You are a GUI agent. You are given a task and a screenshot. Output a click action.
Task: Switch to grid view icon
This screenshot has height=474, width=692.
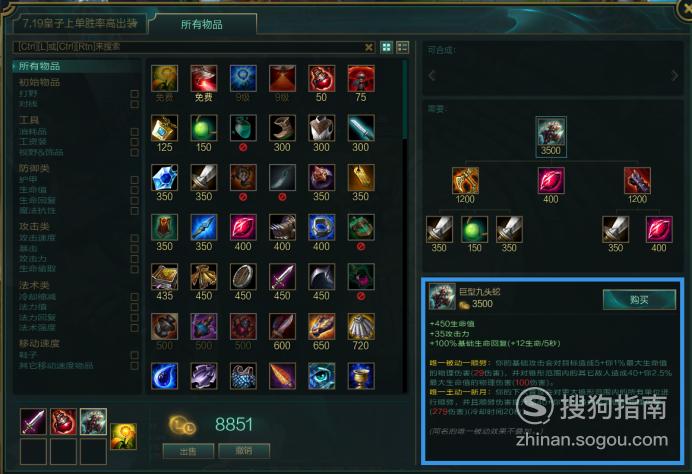click(x=387, y=47)
